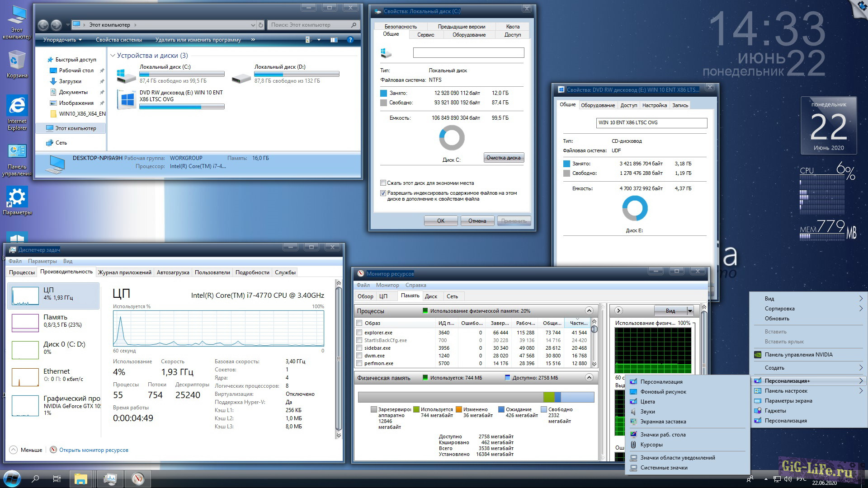This screenshot has height=488, width=868.
Task: Open the Recycle Bin desktop icon
Action: click(17, 61)
